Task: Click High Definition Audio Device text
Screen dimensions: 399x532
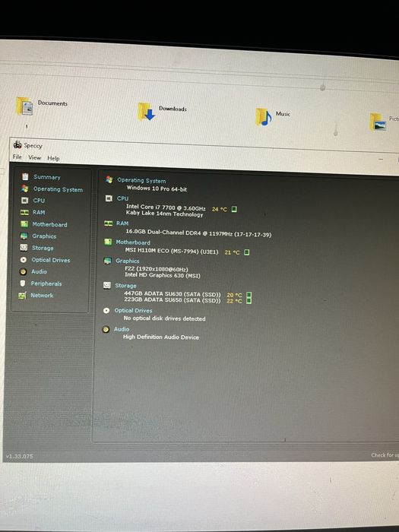Action: click(161, 337)
